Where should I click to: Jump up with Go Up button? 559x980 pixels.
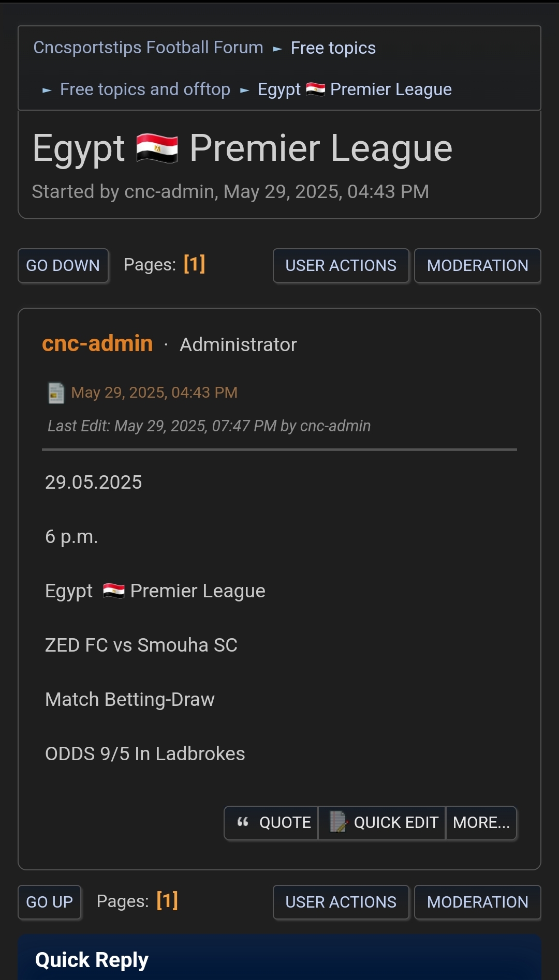[50, 902]
